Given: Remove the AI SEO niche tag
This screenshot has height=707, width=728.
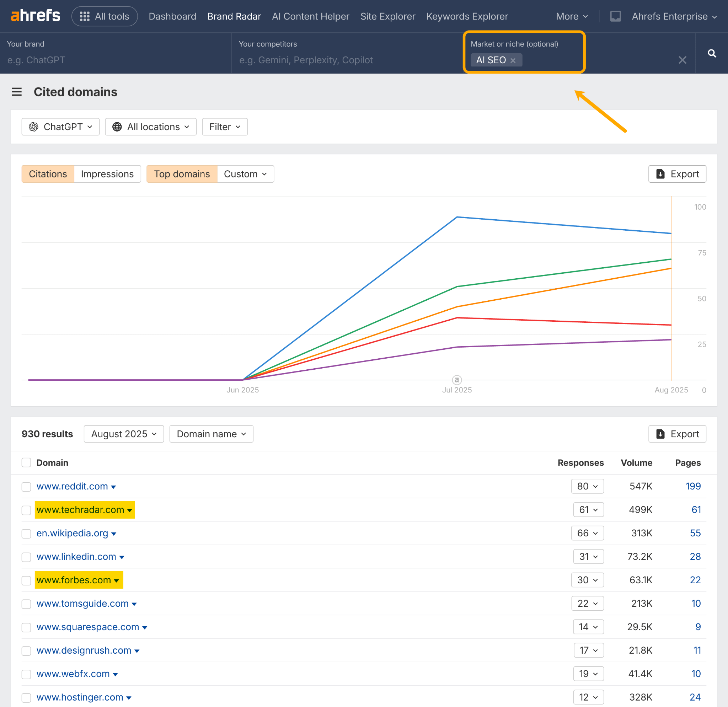Looking at the screenshot, I should [x=513, y=60].
